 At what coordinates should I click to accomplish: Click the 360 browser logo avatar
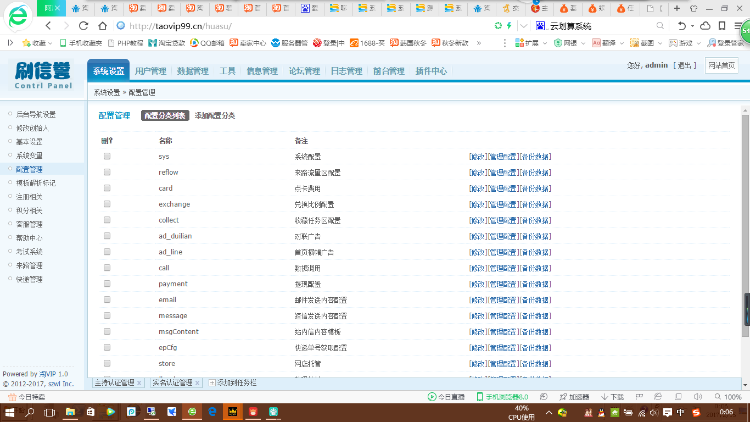[x=18, y=17]
